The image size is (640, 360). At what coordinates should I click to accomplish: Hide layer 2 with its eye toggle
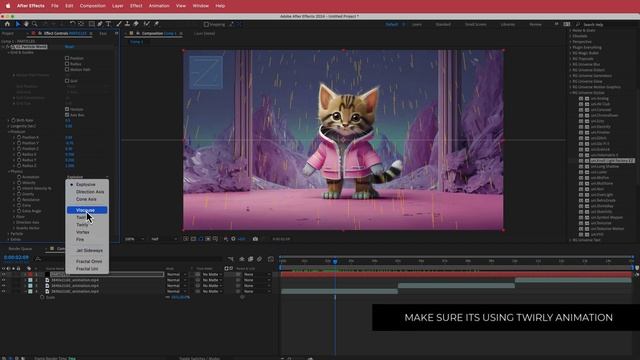[x=4, y=280]
